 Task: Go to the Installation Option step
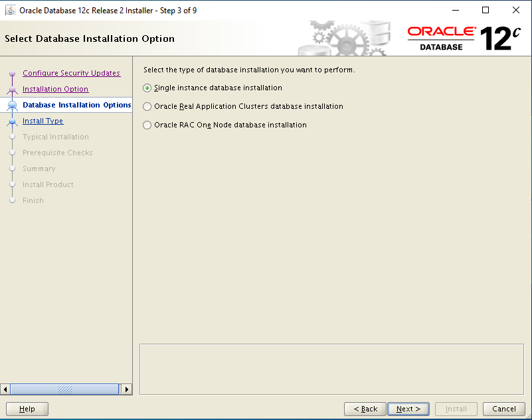tap(55, 89)
